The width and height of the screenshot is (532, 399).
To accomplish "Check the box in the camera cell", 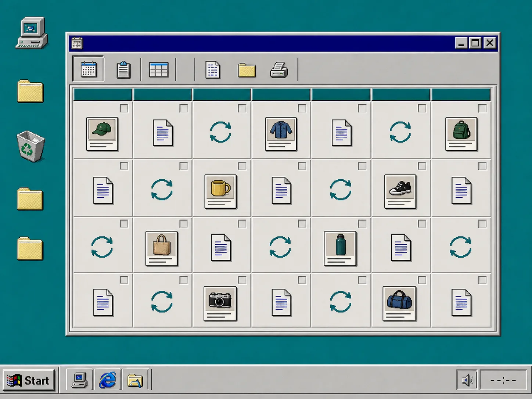I will tap(242, 280).
